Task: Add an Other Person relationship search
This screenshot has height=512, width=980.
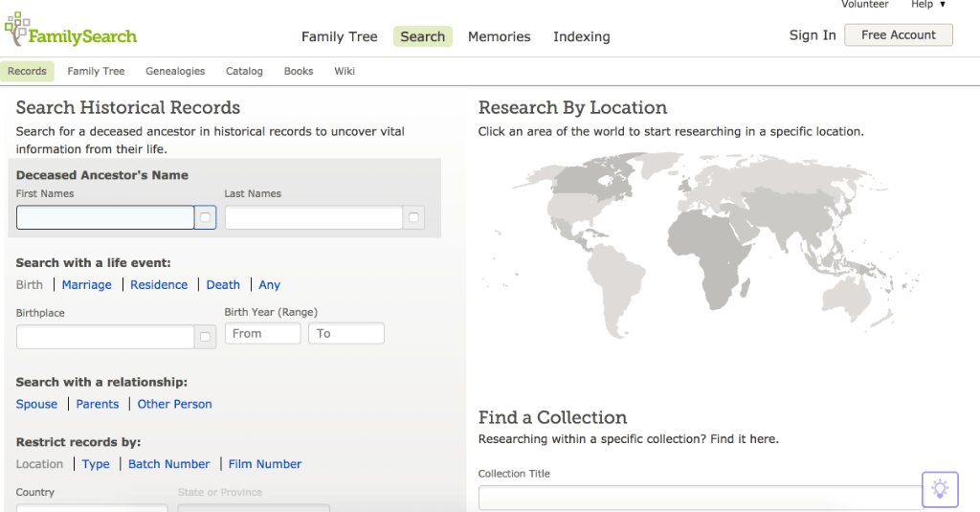Action: pyautogui.click(x=175, y=405)
